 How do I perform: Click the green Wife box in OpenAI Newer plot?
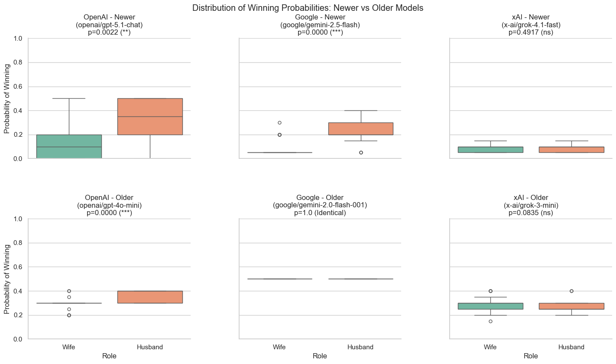click(x=69, y=146)
